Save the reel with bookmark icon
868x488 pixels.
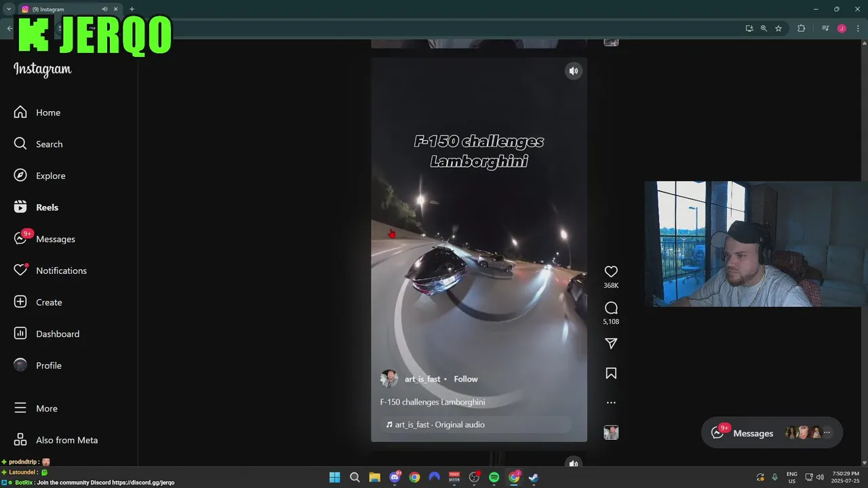pos(611,373)
